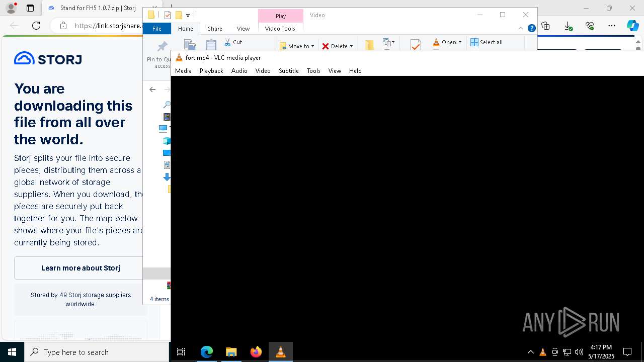The image size is (644, 362).
Task: Expand the New item dropdown icon
Action: [x=389, y=43]
